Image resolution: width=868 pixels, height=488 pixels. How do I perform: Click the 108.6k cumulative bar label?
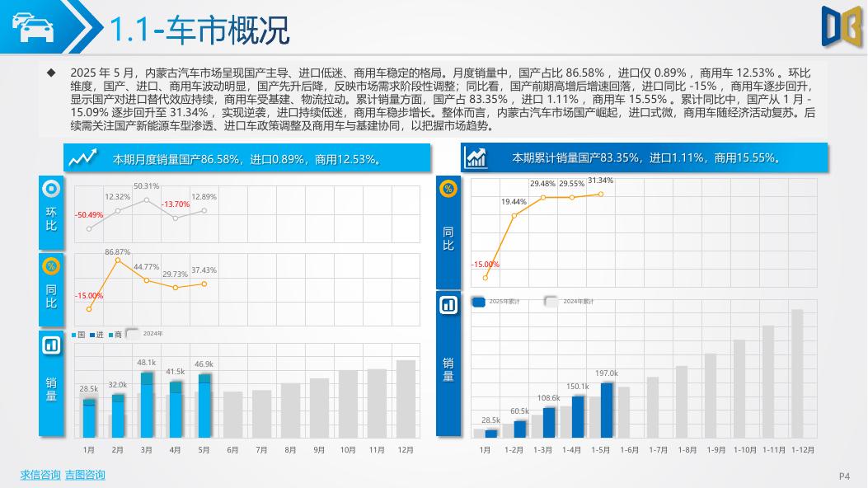coord(549,398)
